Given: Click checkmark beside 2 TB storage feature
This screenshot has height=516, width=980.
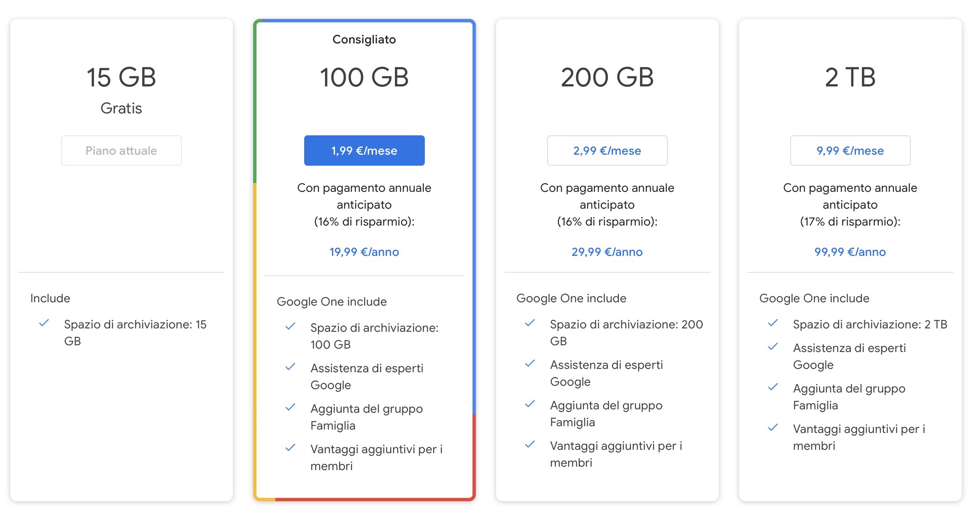Looking at the screenshot, I should [773, 323].
